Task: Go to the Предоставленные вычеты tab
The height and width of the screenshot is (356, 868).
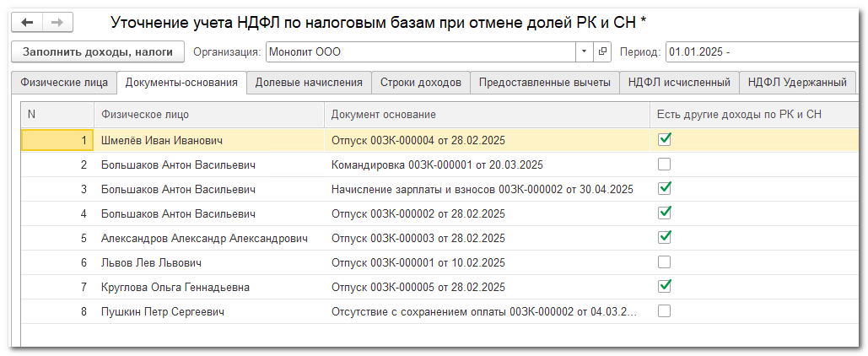Action: point(544,83)
